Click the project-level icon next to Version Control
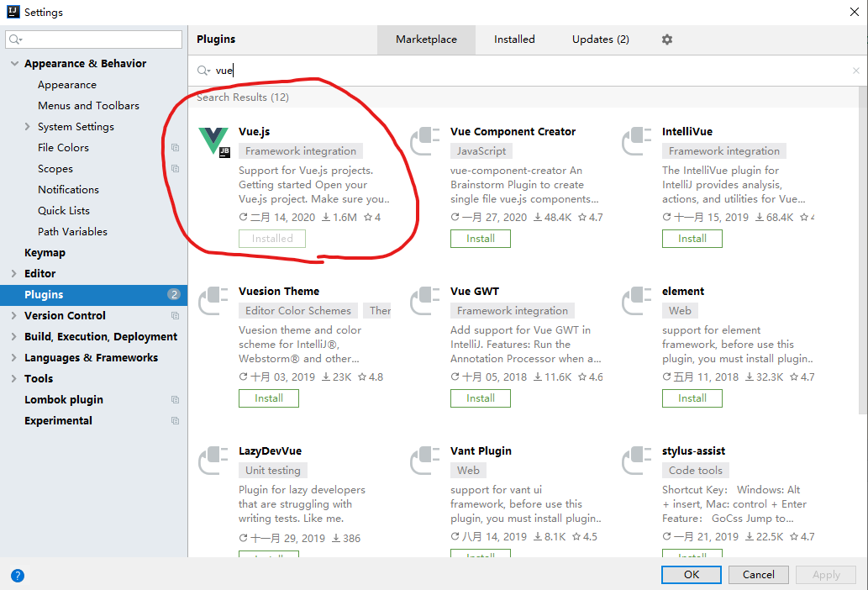Image resolution: width=868 pixels, height=590 pixels. point(175,315)
